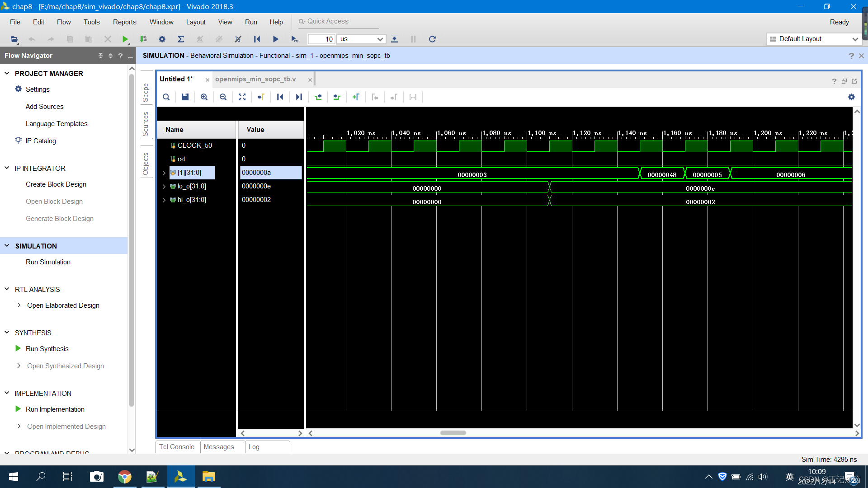
Task: Click the waveform horizontal scrollbar thumb
Action: tap(453, 433)
